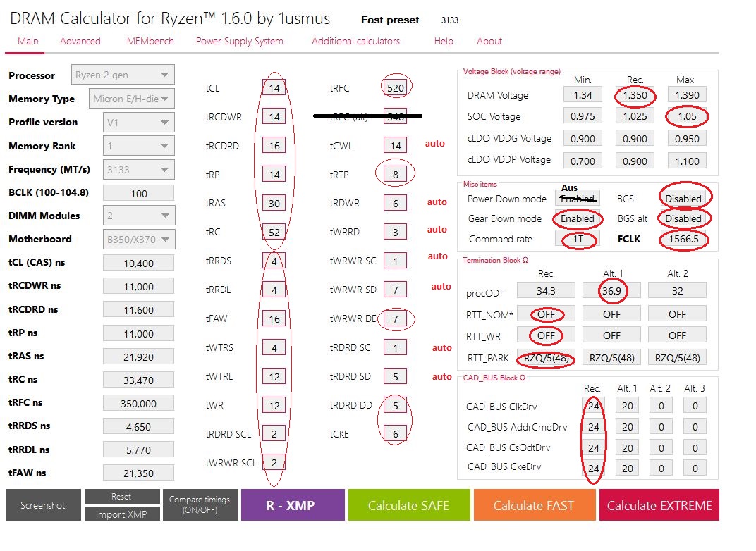Click the procODT Rec. value 34.3

(546, 290)
